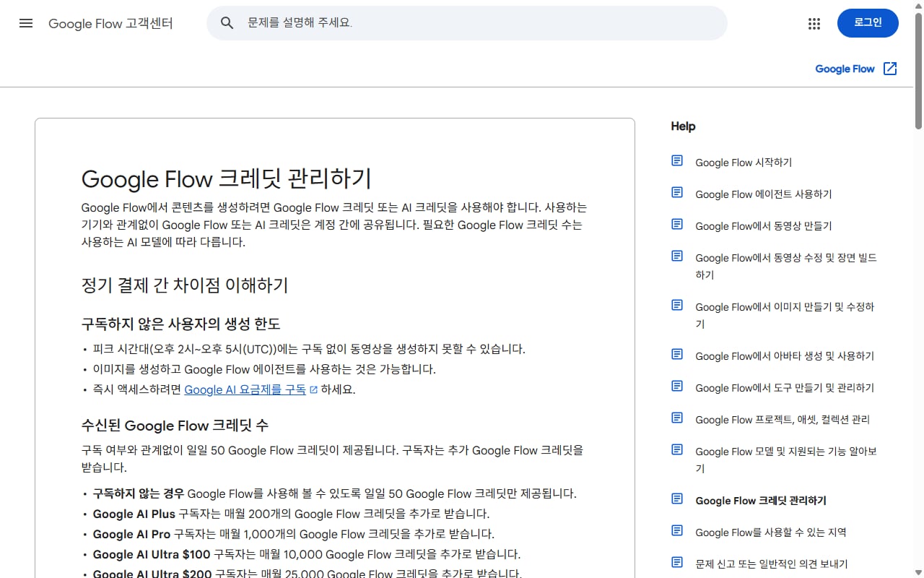Screen dimensions: 924x578
Task: Click the 로그인 sign-in button
Action: click(868, 23)
